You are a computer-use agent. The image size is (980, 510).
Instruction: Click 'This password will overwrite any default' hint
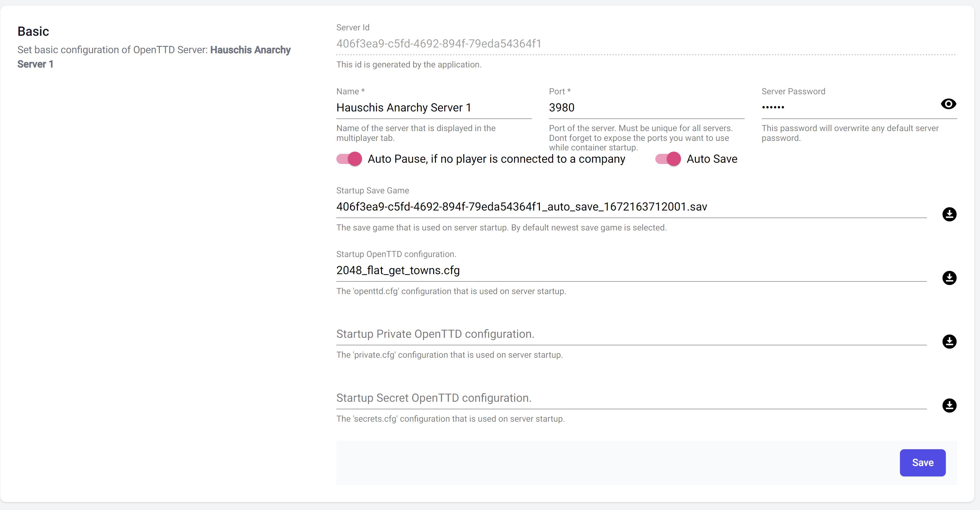850,133
